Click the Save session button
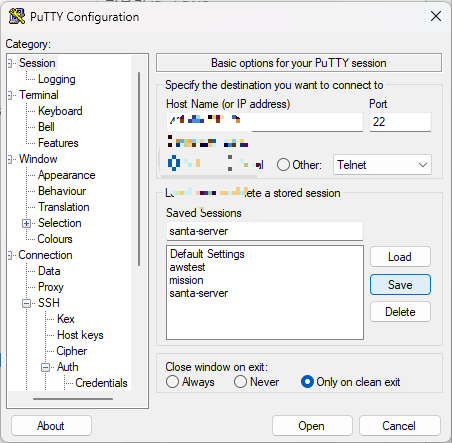The height and width of the screenshot is (443, 452). coord(400,285)
